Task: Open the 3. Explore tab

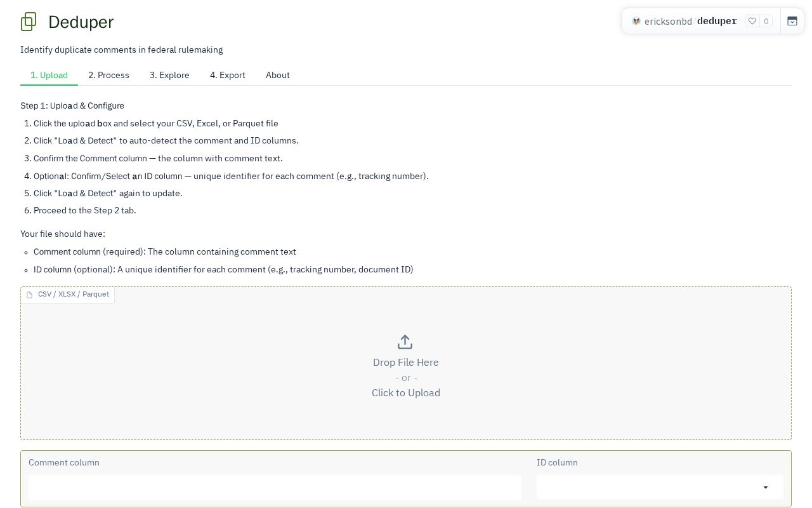Action: click(x=169, y=75)
